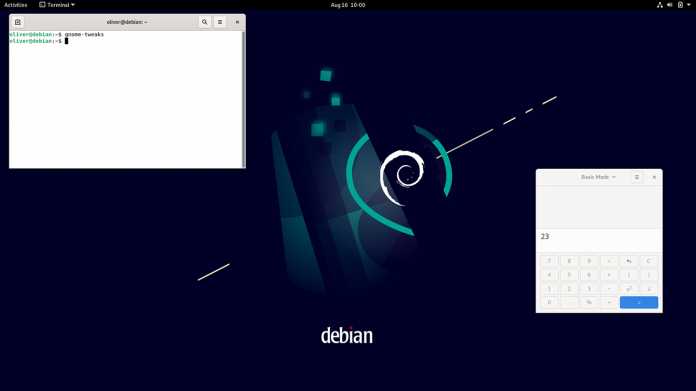Open the Aug 10 10:00 clock menu
Screen dimensions: 696x391
click(348, 5)
